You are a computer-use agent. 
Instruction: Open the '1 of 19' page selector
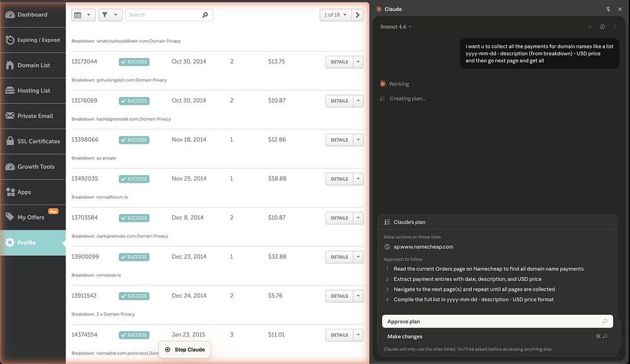pos(336,15)
